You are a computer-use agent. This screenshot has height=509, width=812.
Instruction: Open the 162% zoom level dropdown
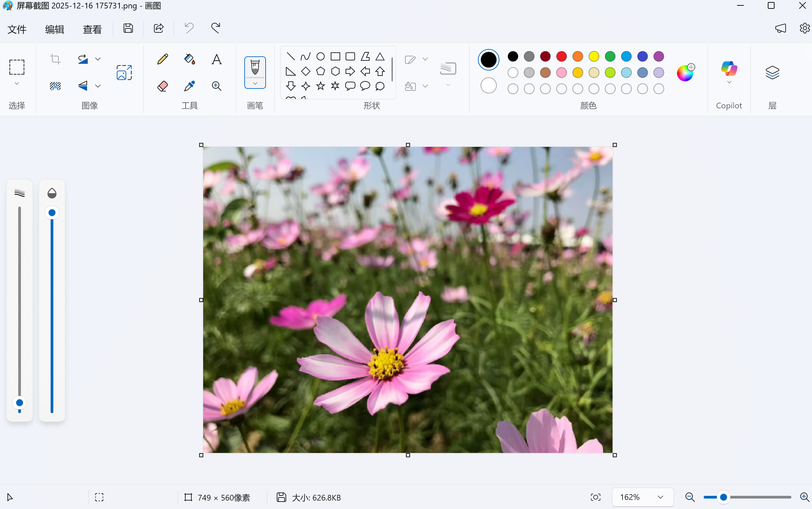click(660, 497)
